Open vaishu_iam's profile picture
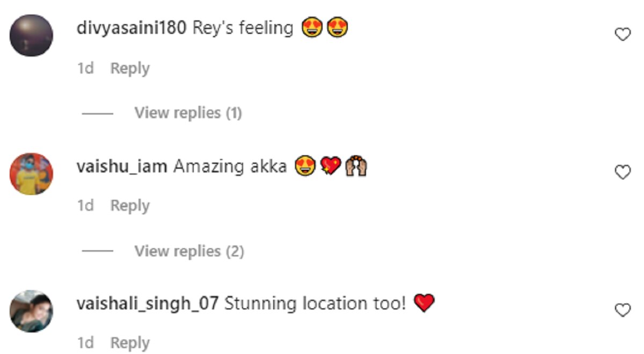 pyautogui.click(x=32, y=173)
